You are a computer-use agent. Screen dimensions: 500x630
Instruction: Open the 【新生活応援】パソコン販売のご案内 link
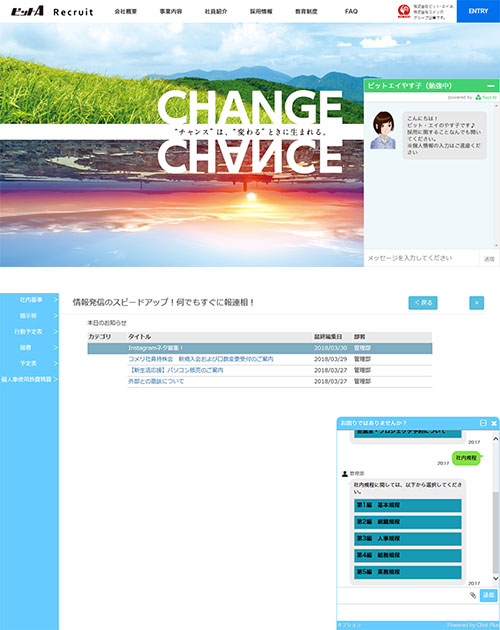click(176, 370)
